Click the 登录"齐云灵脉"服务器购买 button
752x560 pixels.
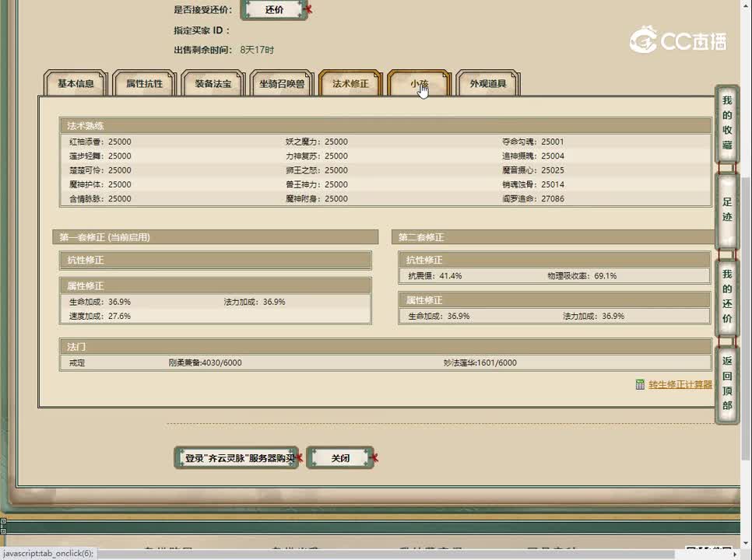tap(237, 458)
